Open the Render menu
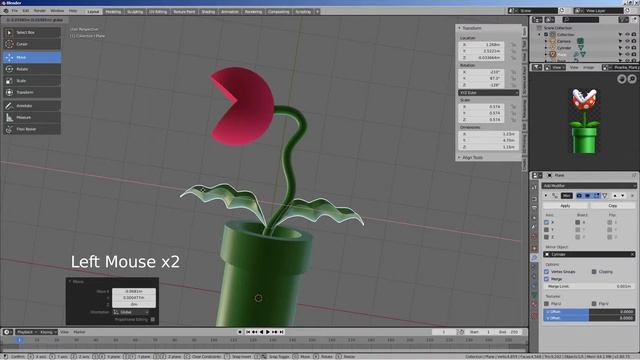 pos(40,11)
